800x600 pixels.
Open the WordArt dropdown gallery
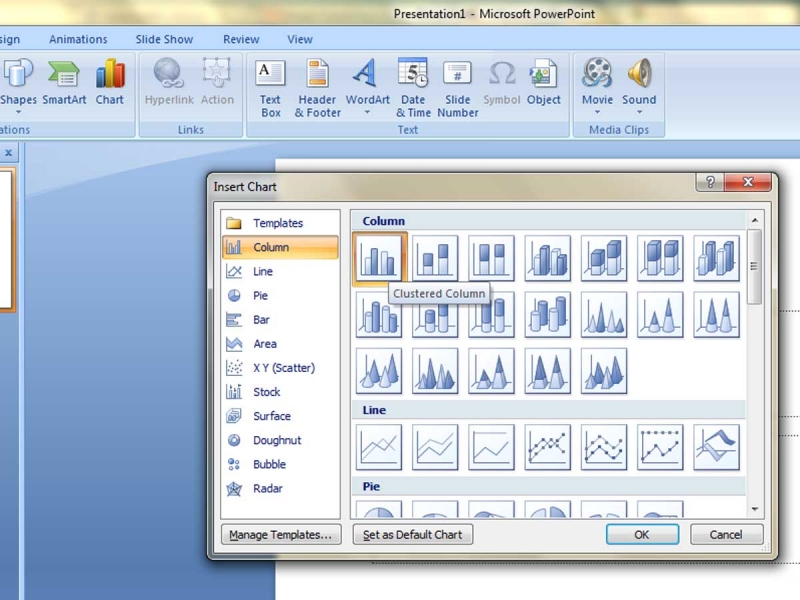coord(367,112)
